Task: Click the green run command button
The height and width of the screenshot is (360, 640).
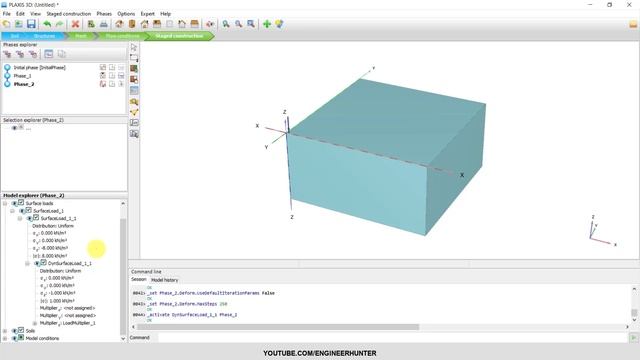Action: (x=633, y=338)
